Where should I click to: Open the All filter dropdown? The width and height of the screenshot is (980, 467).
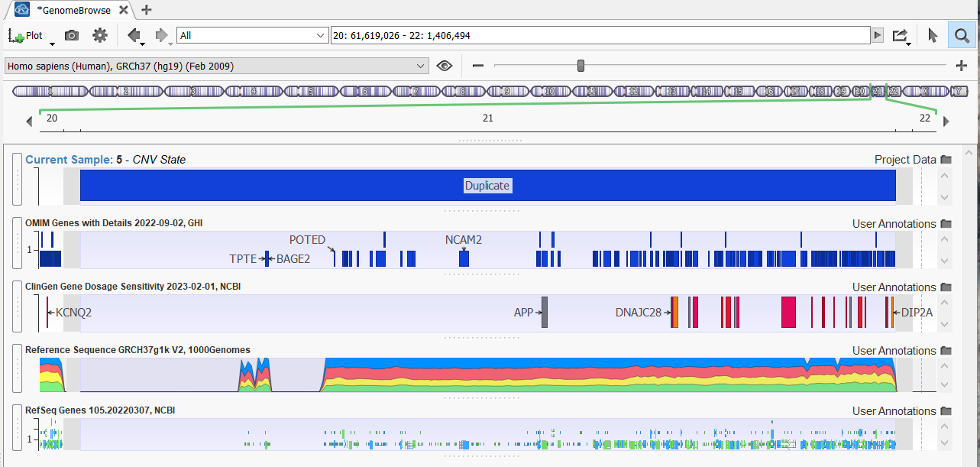(x=252, y=35)
